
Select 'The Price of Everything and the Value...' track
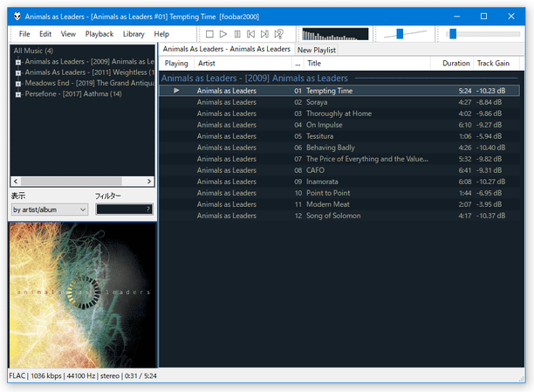tap(339, 159)
